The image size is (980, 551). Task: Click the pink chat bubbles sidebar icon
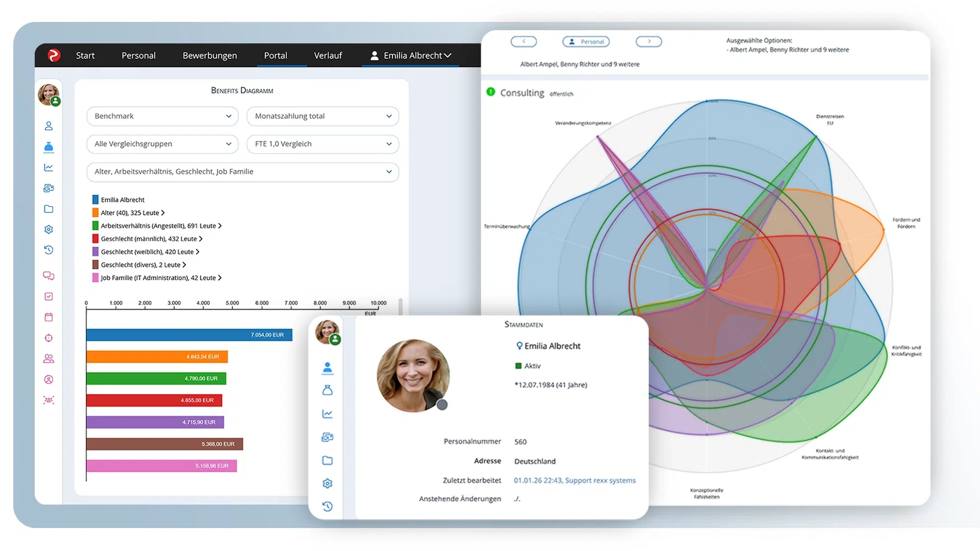coord(48,275)
